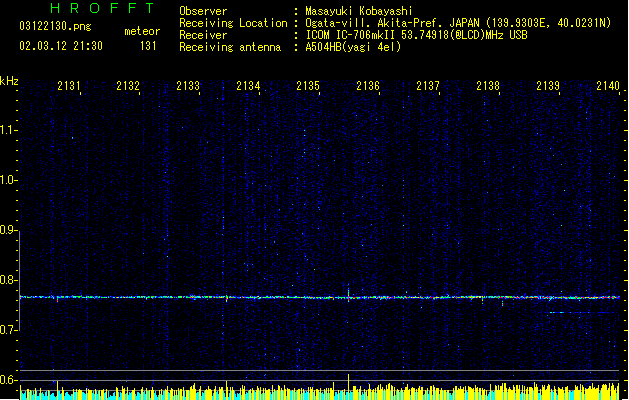This screenshot has height=400, width=629.
Task: Click the 0.6 kHz axis label
Action: [x=8, y=380]
